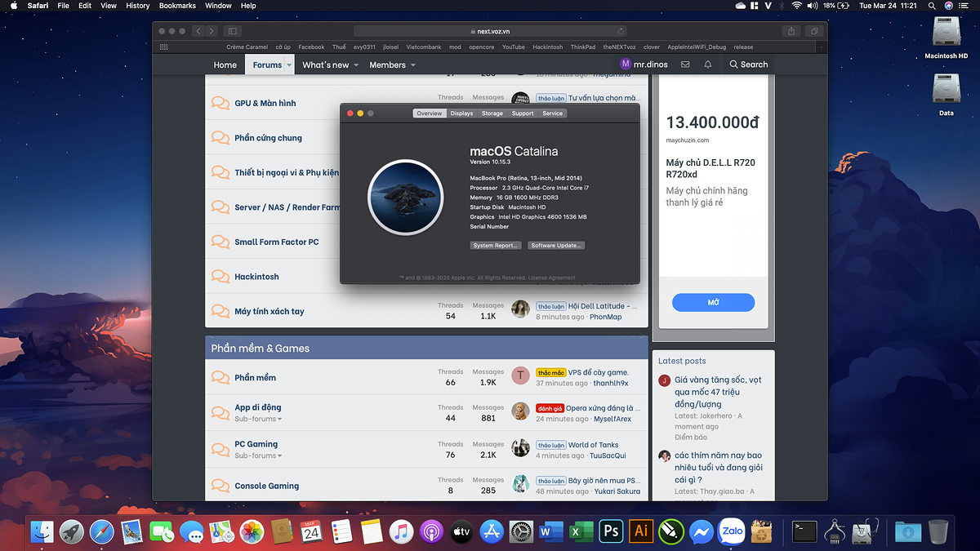
Task: Open Music from the Dock
Action: [x=401, y=531]
